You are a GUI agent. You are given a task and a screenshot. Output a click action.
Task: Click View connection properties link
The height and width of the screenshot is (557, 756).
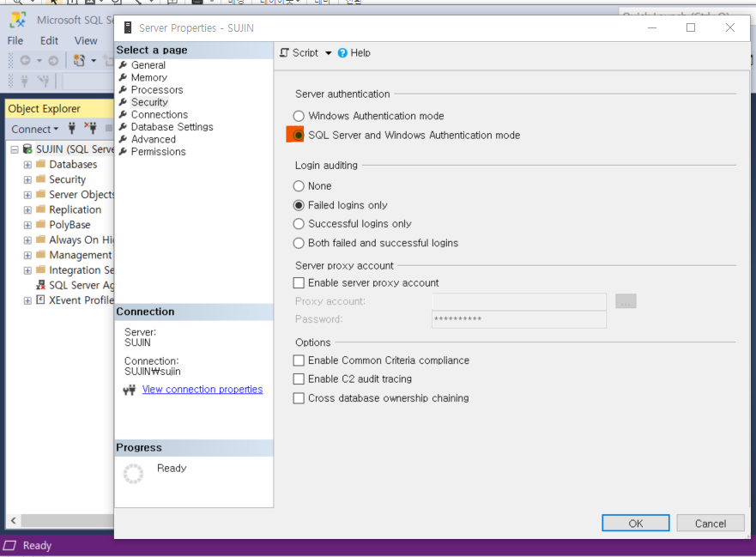203,389
